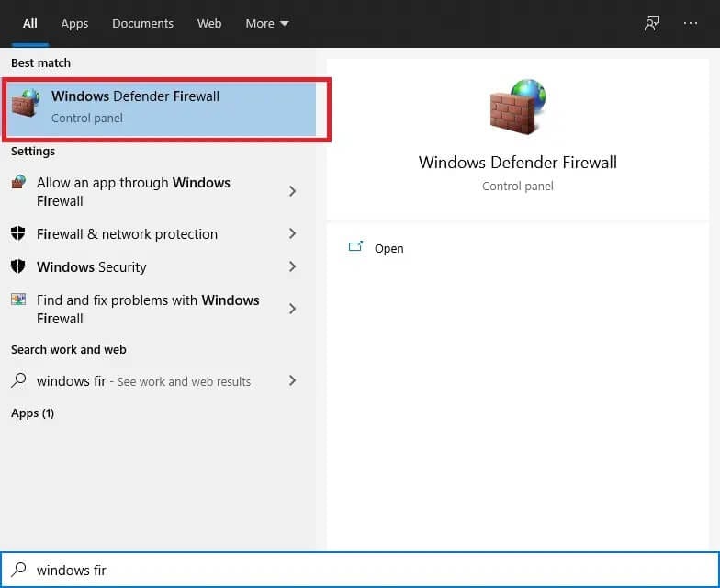
Task: Switch to the Apps tab
Action: 74,24
